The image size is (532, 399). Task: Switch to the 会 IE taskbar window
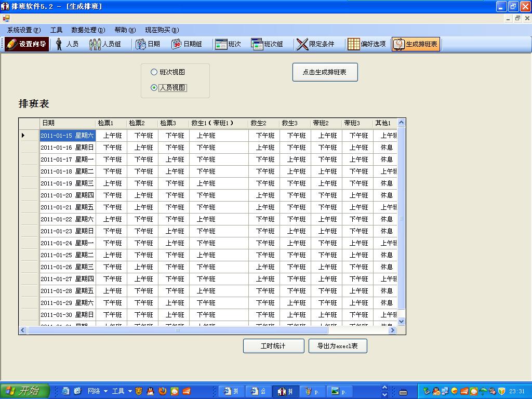pos(258,391)
